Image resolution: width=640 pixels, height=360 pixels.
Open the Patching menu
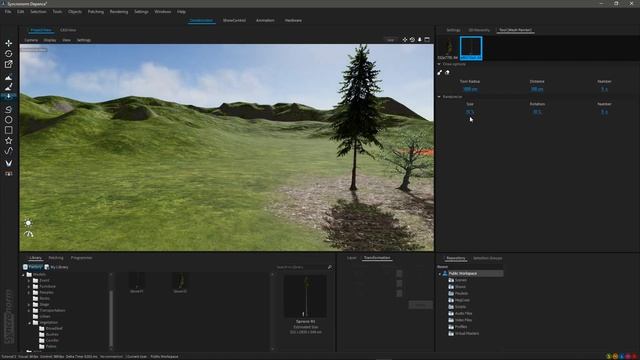(96, 12)
